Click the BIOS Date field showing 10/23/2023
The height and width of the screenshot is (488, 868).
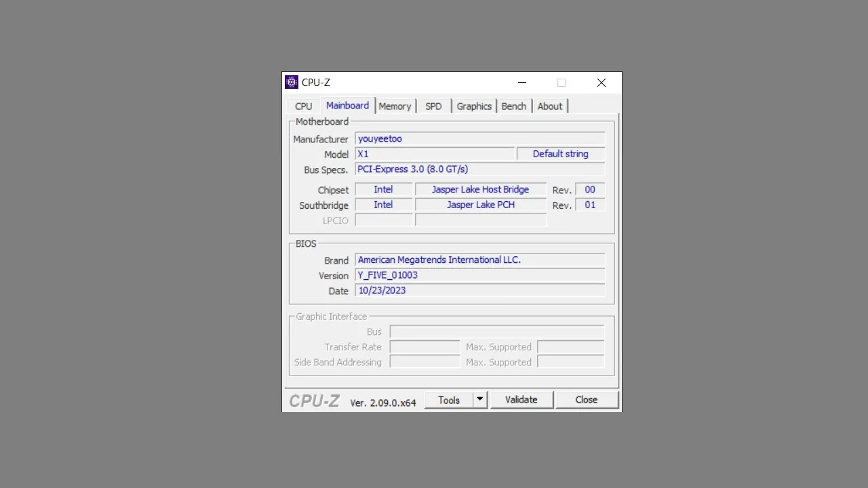click(479, 290)
